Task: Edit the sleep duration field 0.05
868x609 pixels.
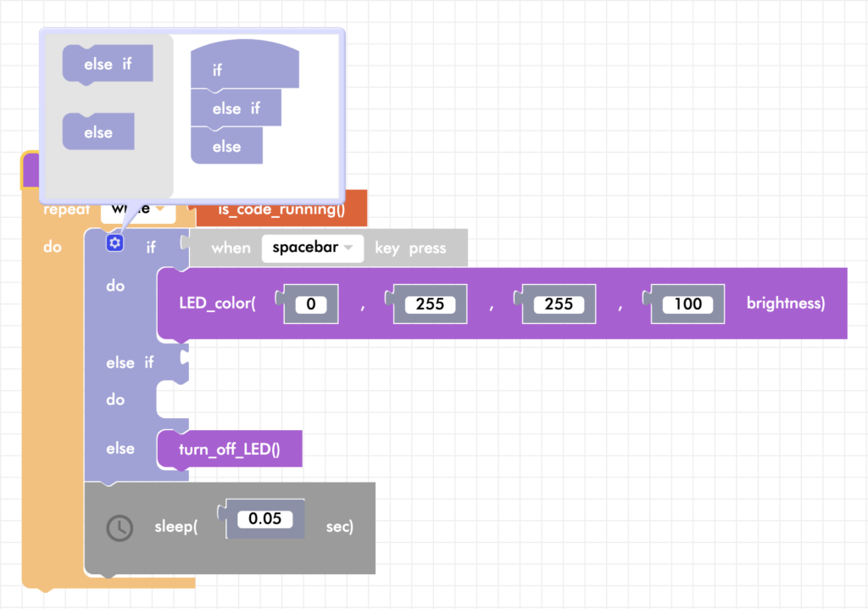Action: [x=264, y=519]
